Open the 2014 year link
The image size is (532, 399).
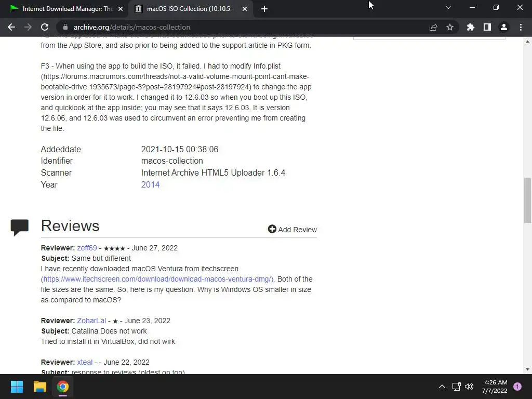point(150,184)
